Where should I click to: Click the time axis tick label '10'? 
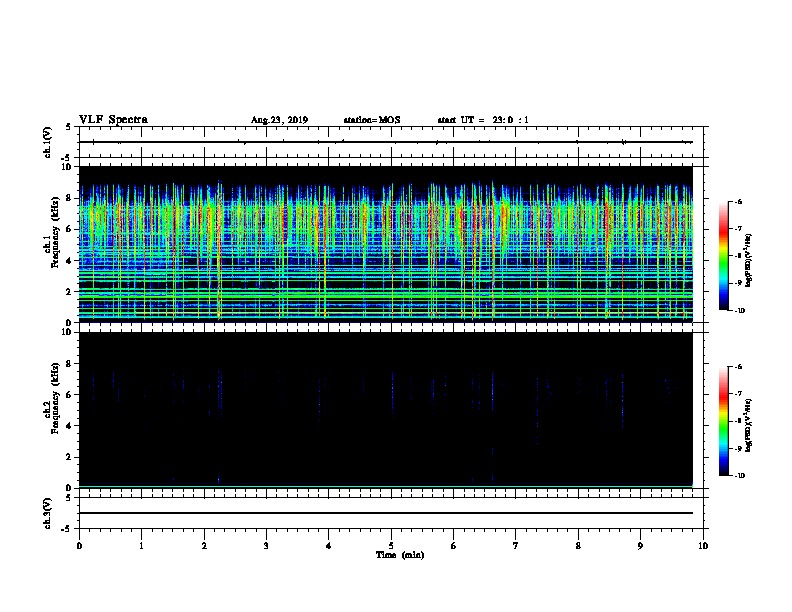(703, 546)
